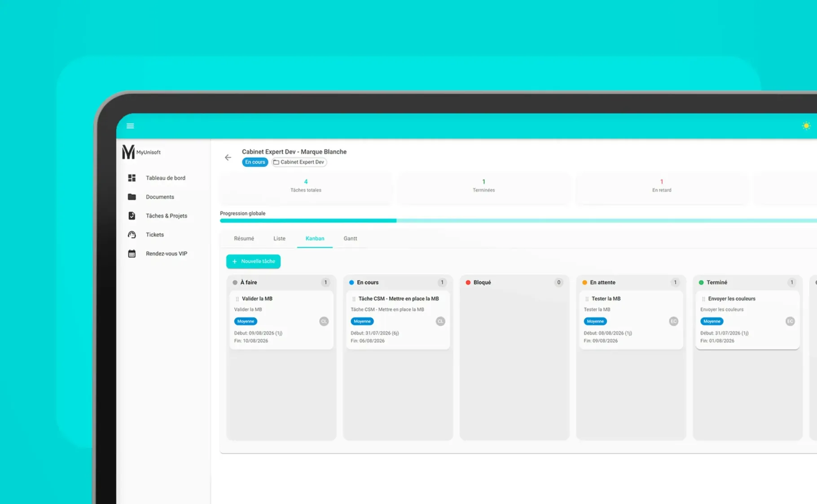The height and width of the screenshot is (504, 817).
Task: Select the Tâches & Projets icon
Action: point(132,216)
